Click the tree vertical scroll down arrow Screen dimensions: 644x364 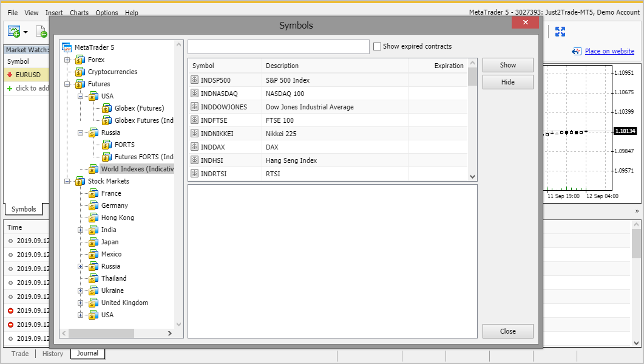pyautogui.click(x=178, y=324)
